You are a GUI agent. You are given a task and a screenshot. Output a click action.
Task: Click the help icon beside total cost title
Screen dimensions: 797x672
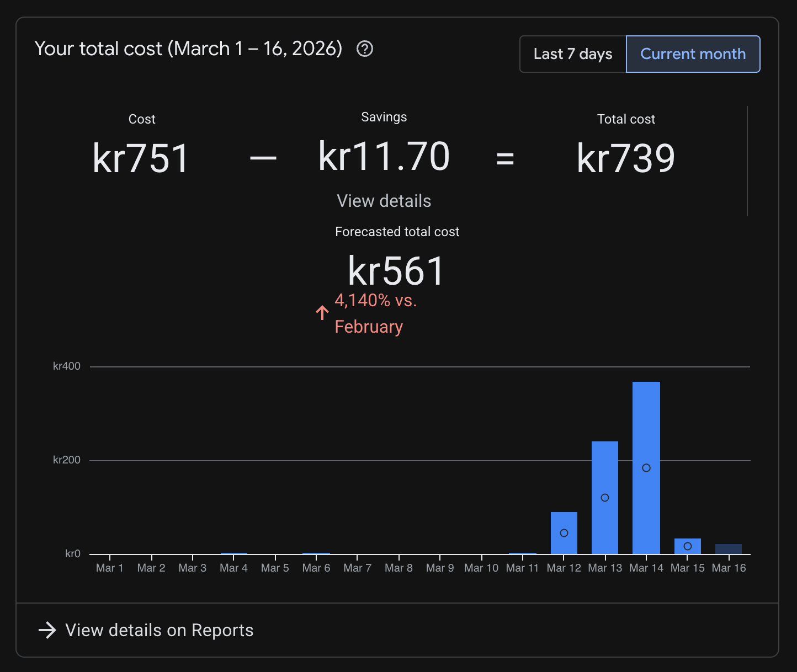coord(365,49)
